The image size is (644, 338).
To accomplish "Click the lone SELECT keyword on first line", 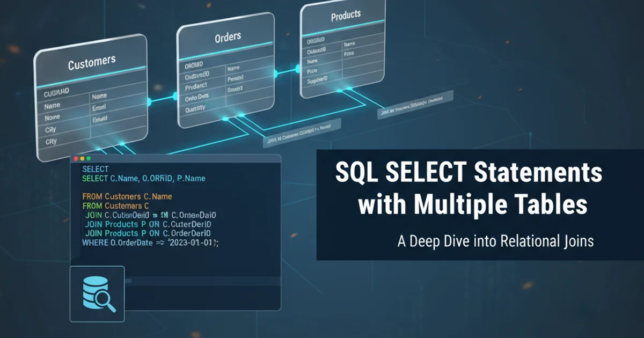I will click(x=96, y=169).
